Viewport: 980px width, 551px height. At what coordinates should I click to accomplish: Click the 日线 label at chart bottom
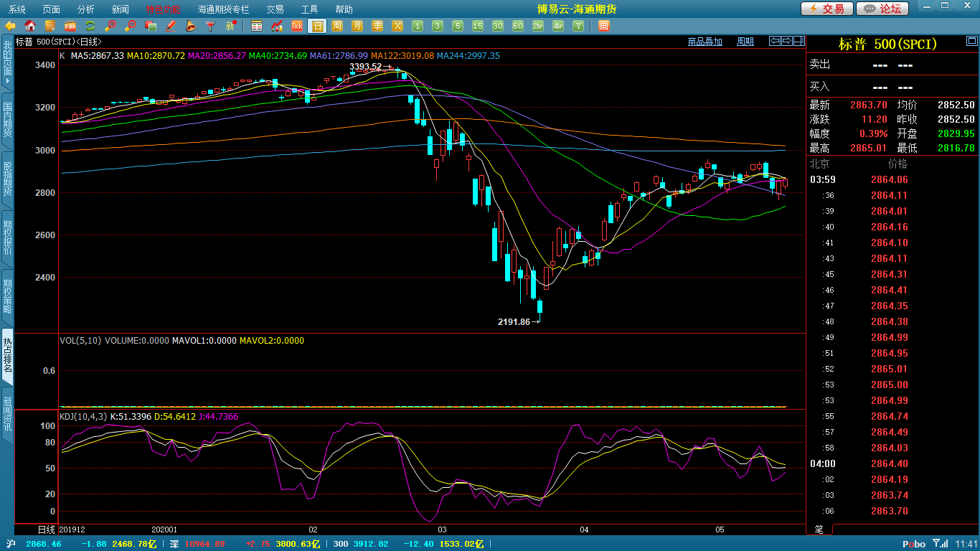(x=45, y=529)
